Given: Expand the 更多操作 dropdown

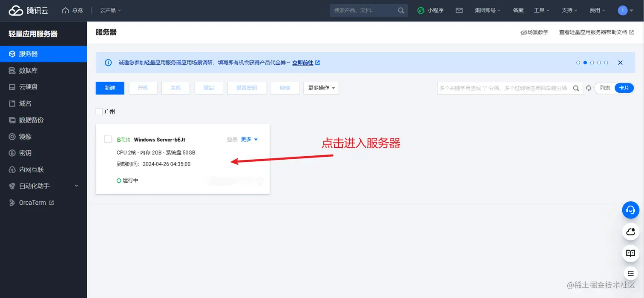Looking at the screenshot, I should (321, 88).
